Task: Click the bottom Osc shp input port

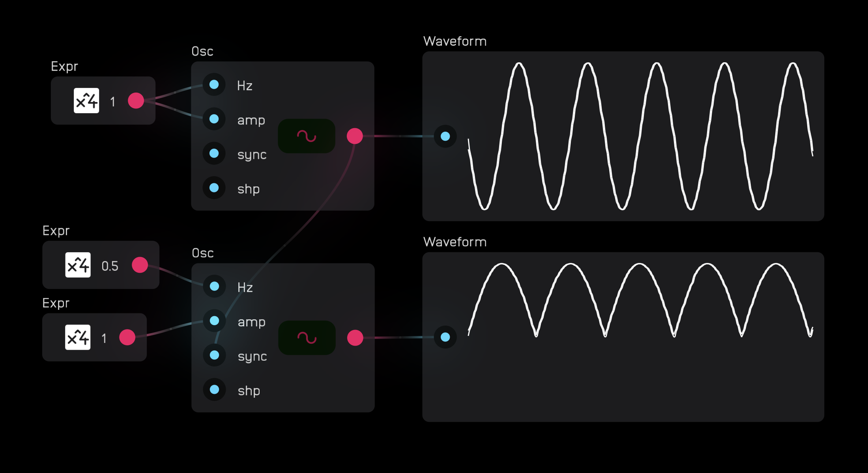Action: coord(215,390)
